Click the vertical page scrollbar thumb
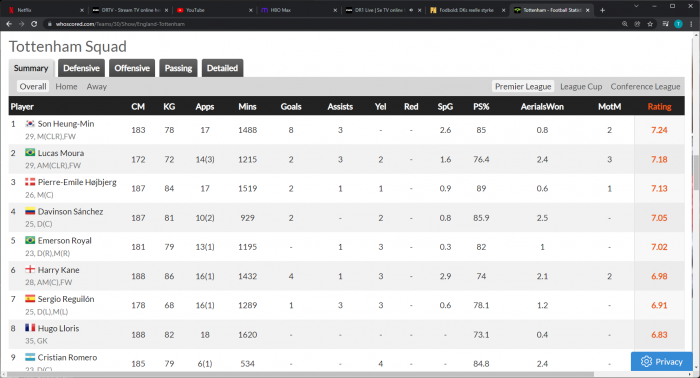The width and height of the screenshot is (700, 378). point(696,172)
